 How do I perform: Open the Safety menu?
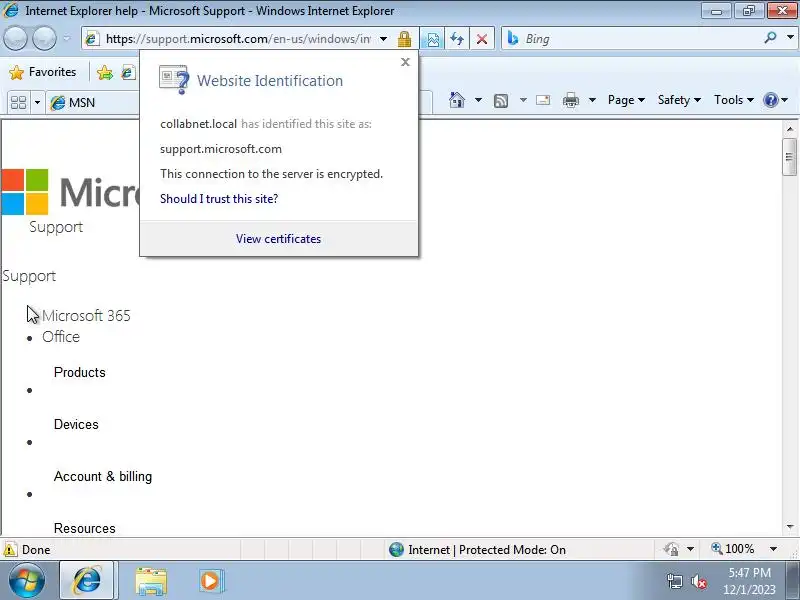click(x=679, y=100)
